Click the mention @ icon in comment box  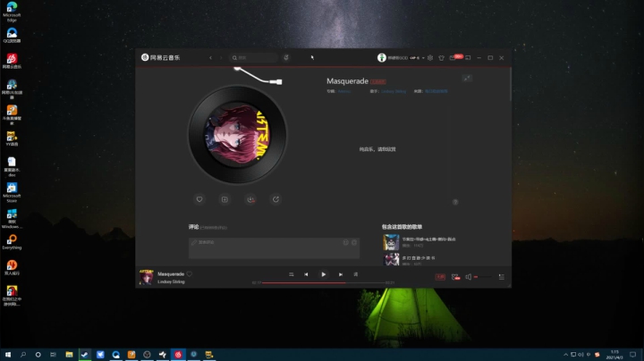click(354, 242)
